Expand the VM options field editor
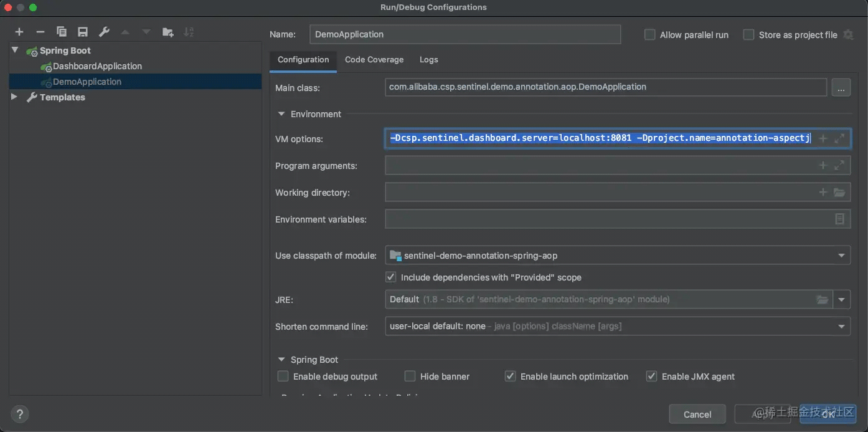The height and width of the screenshot is (432, 868). click(839, 138)
